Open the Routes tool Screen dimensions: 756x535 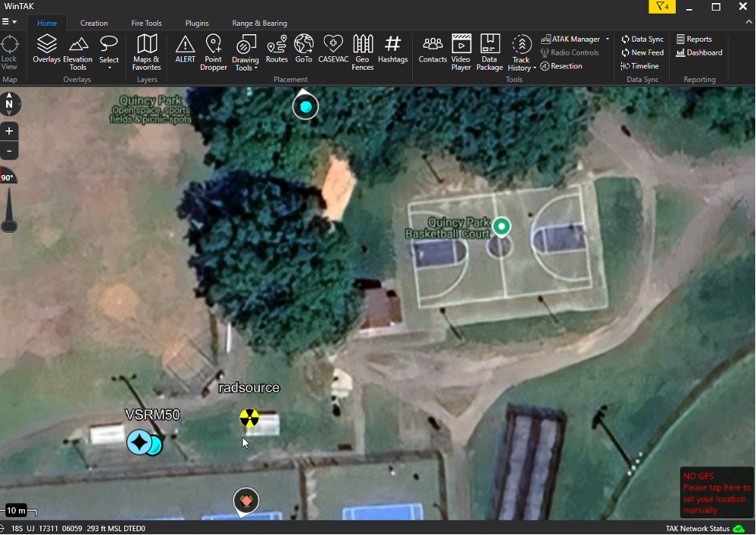point(276,48)
